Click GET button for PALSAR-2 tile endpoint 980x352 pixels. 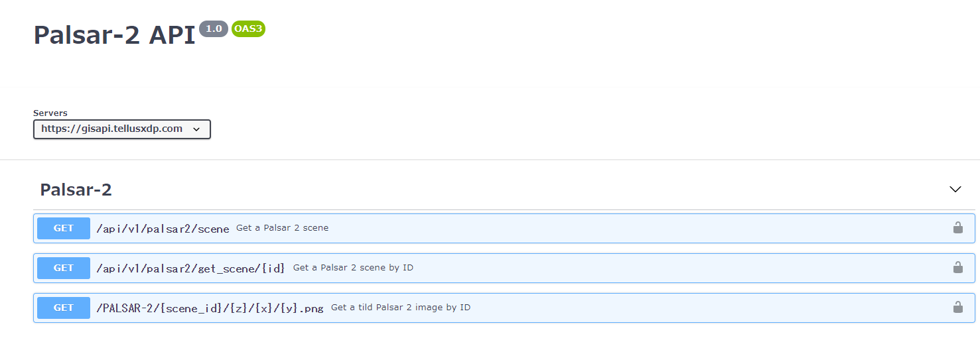tap(64, 308)
